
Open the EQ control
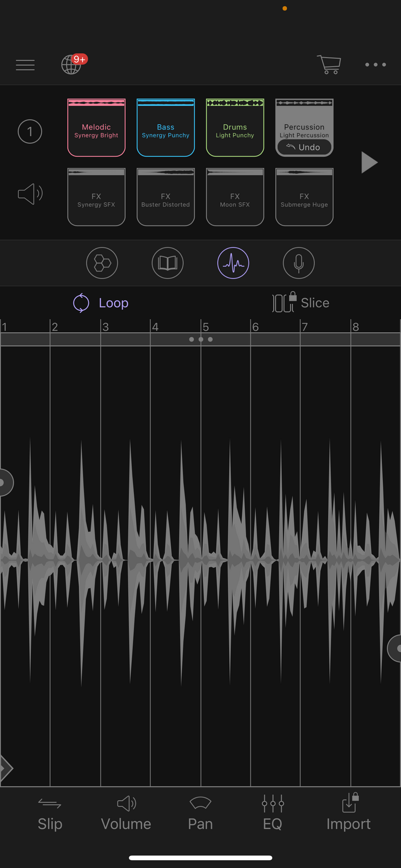273,814
